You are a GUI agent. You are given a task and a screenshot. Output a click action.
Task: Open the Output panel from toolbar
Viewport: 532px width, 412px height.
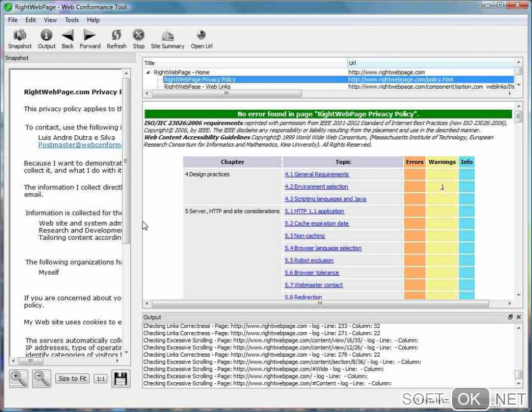(46, 36)
